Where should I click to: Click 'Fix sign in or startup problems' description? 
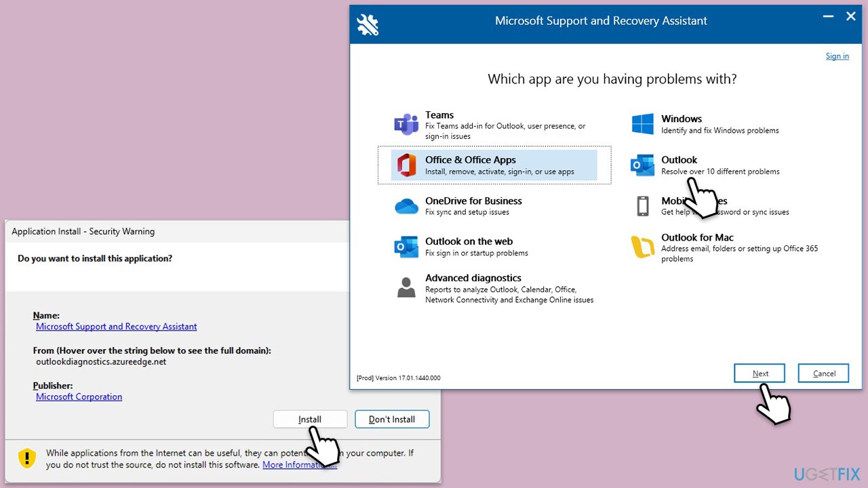(x=477, y=253)
